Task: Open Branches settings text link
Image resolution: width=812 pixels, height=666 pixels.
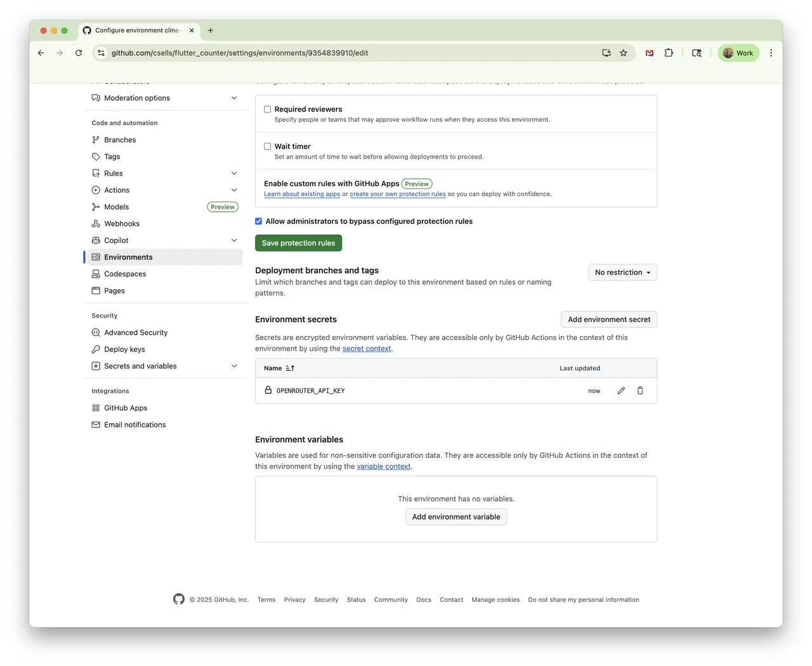Action: [120, 140]
